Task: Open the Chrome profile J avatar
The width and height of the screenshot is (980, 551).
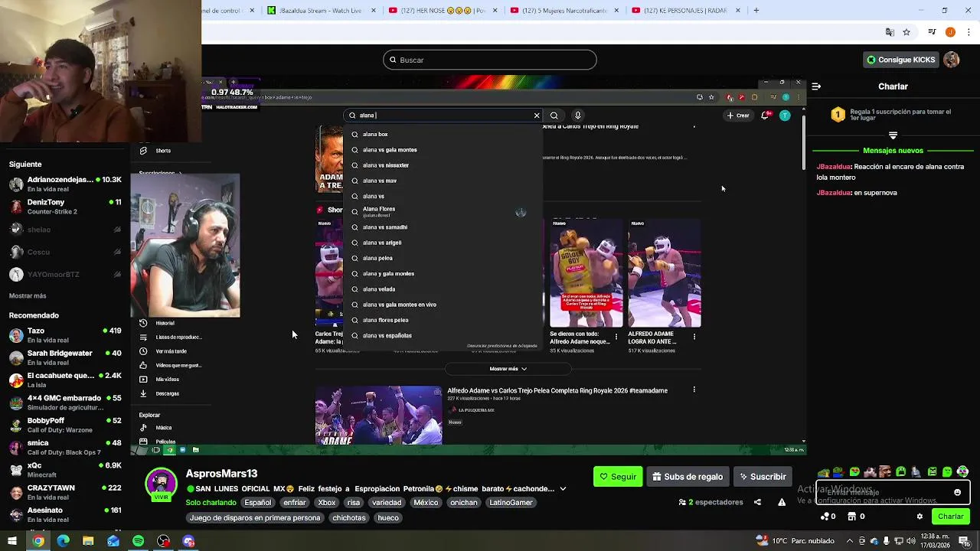Action: [950, 32]
